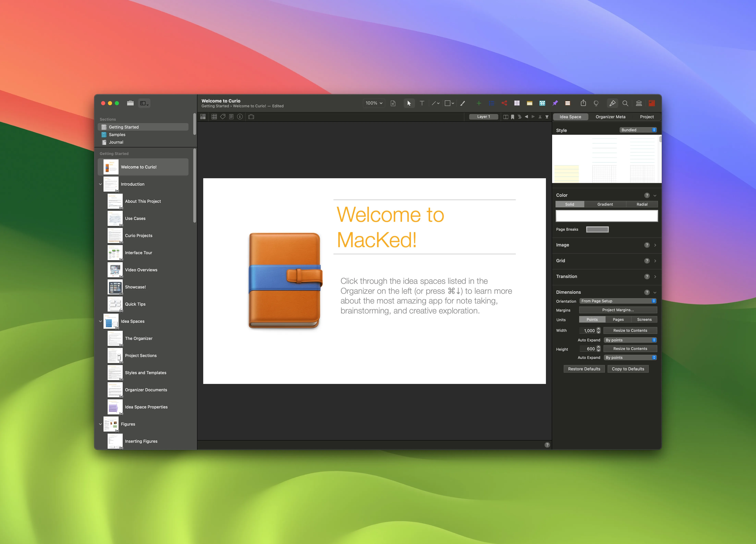Image resolution: width=756 pixels, height=544 pixels.
Task: Expand the Image section chevron
Action: click(655, 245)
